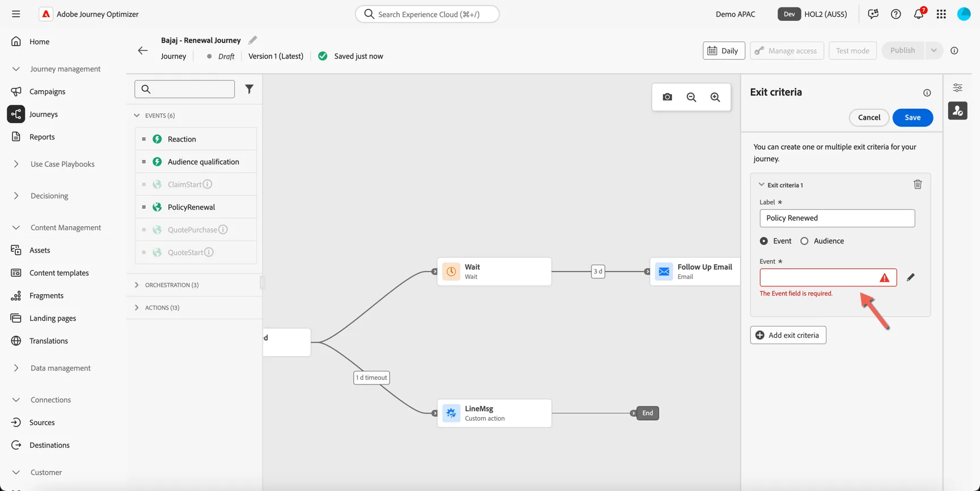The width and height of the screenshot is (980, 491).
Task: Select the Event radio button
Action: coord(764,241)
